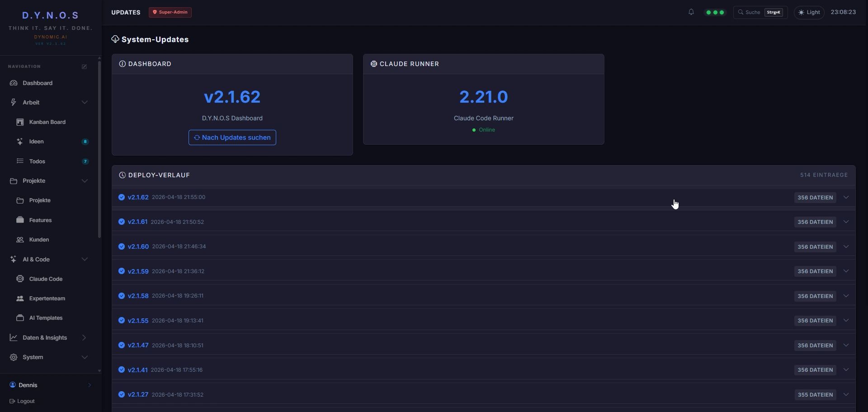Click the Features briefcase icon
Image resolution: width=868 pixels, height=412 pixels.
(20, 220)
